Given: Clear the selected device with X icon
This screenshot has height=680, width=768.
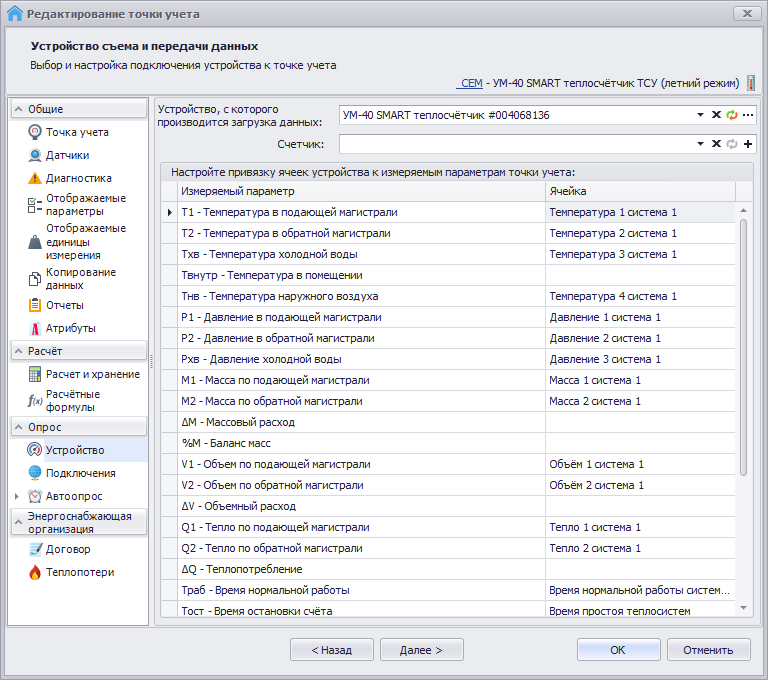Looking at the screenshot, I should (x=716, y=115).
